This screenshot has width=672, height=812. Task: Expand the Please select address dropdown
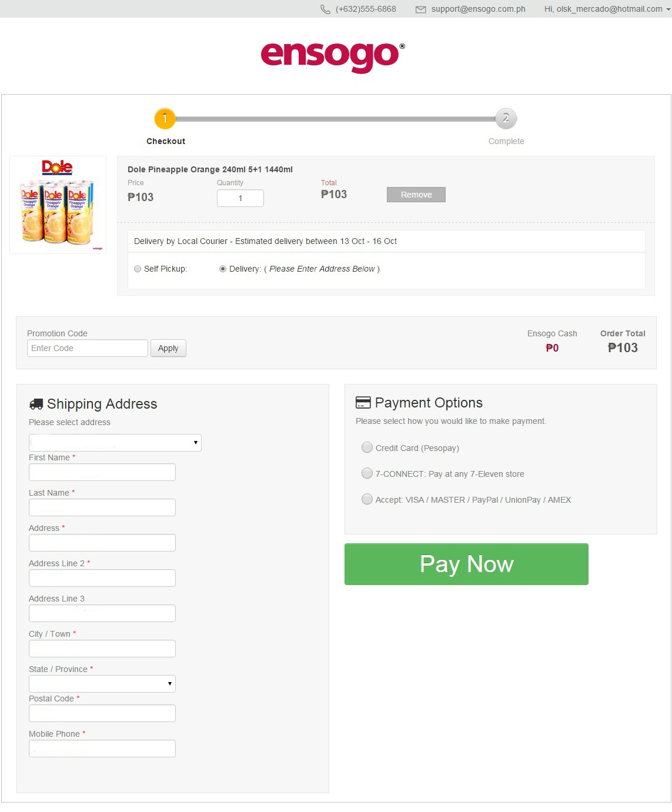115,443
